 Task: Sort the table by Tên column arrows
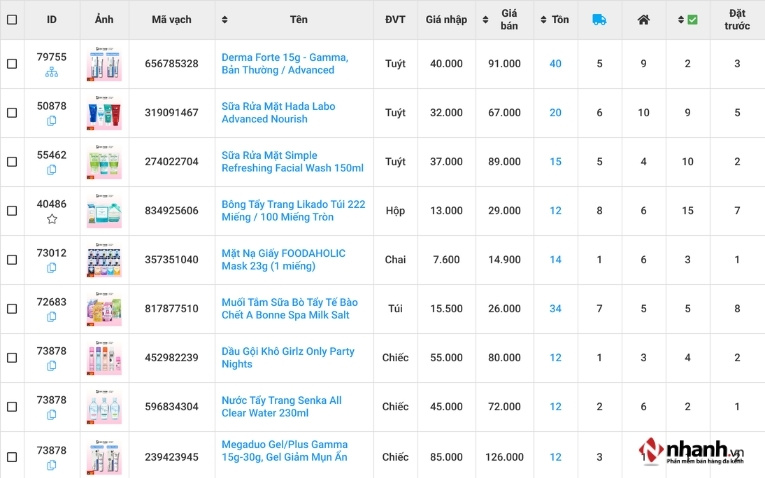pyautogui.click(x=224, y=20)
